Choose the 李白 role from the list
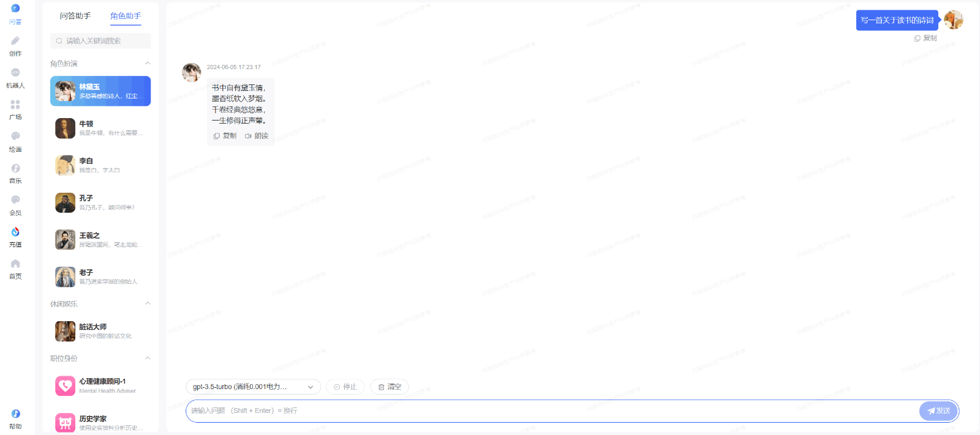The width and height of the screenshot is (980, 435). tap(100, 165)
